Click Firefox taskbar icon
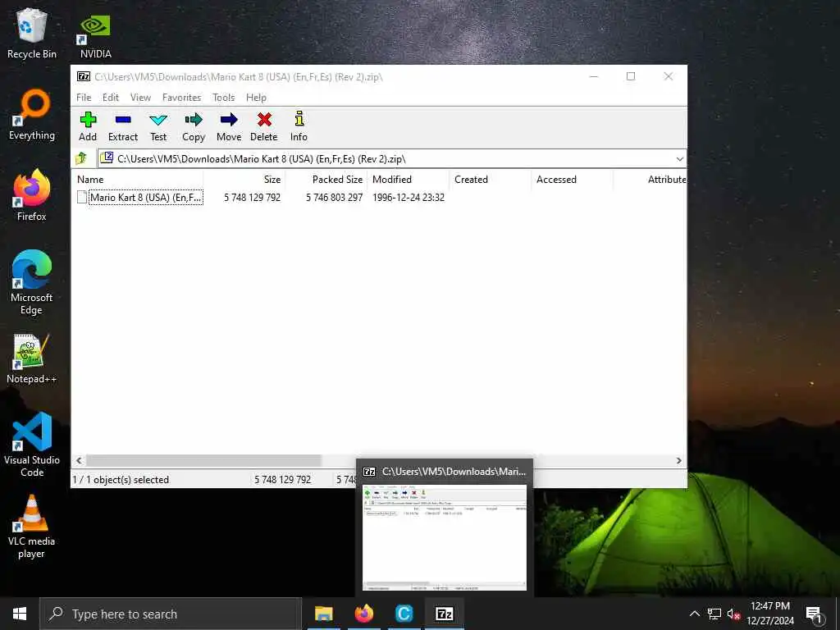The height and width of the screenshot is (630, 840). (363, 614)
